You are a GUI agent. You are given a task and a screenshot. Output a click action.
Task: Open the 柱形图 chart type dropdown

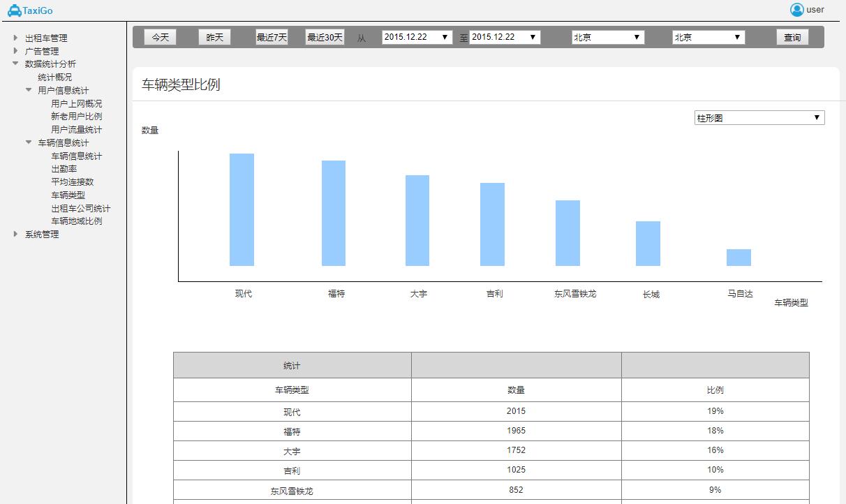[x=759, y=118]
